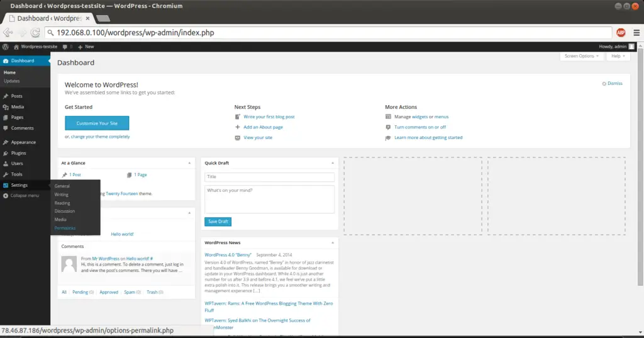Dismiss the welcome panel

pyautogui.click(x=613, y=84)
